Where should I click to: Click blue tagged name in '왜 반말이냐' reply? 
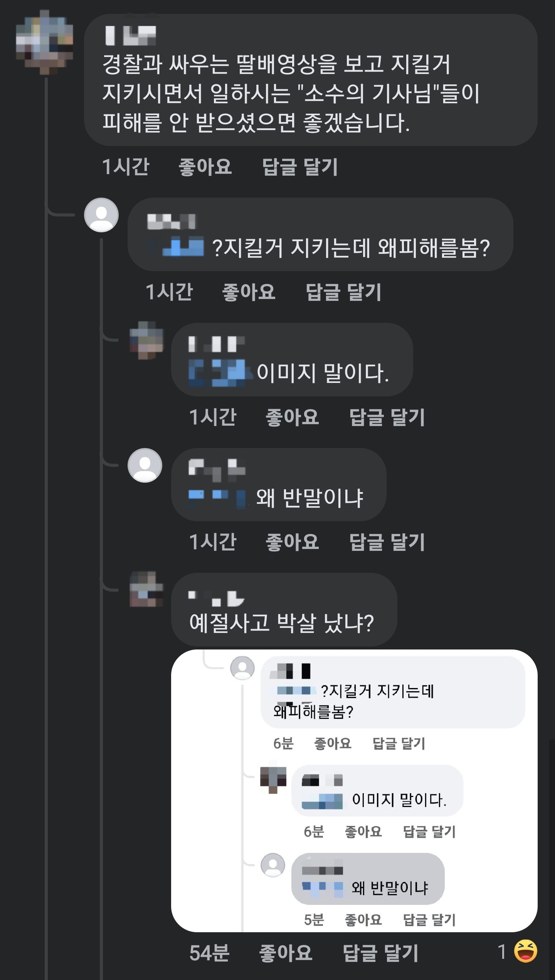(x=217, y=498)
